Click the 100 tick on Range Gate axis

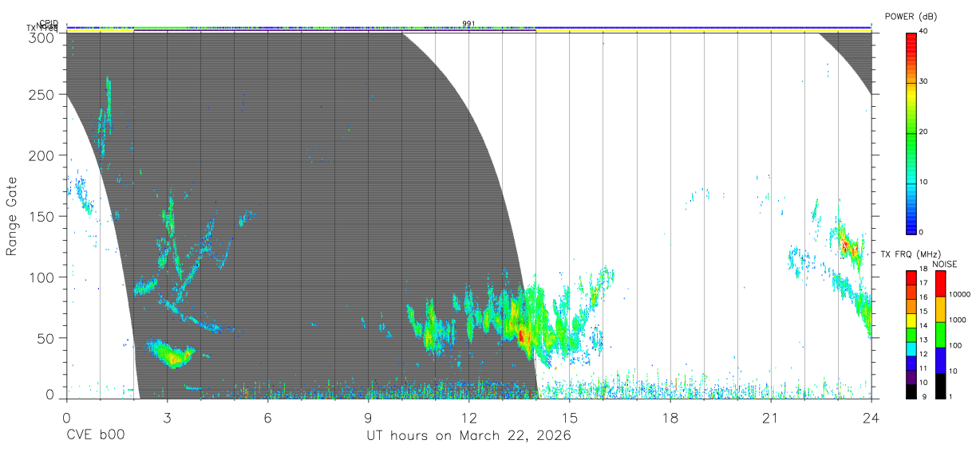point(42,277)
